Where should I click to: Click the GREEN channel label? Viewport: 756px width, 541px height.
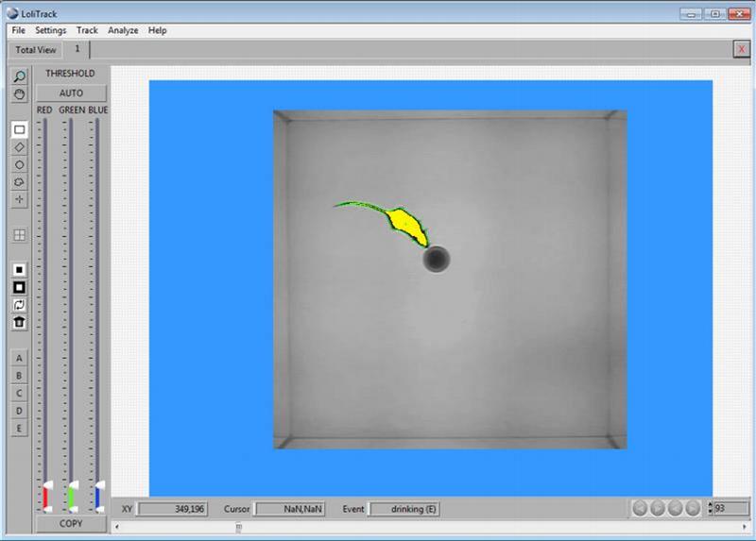point(72,110)
